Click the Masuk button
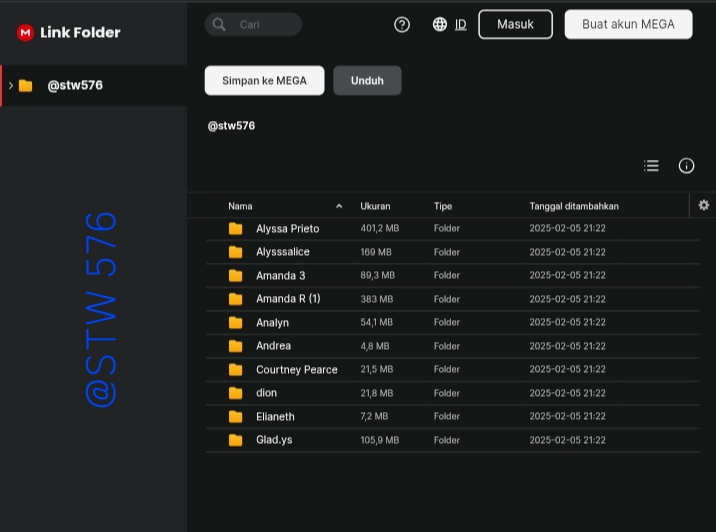 click(x=515, y=24)
